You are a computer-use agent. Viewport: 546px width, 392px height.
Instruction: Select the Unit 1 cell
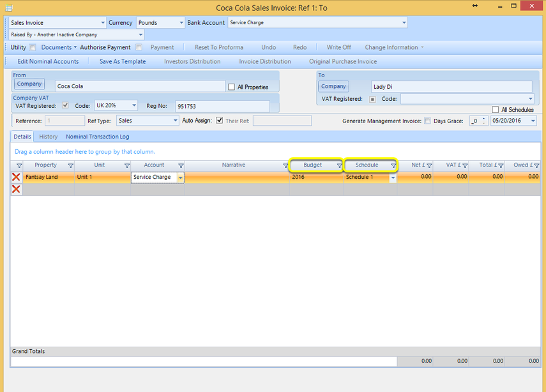[102, 177]
